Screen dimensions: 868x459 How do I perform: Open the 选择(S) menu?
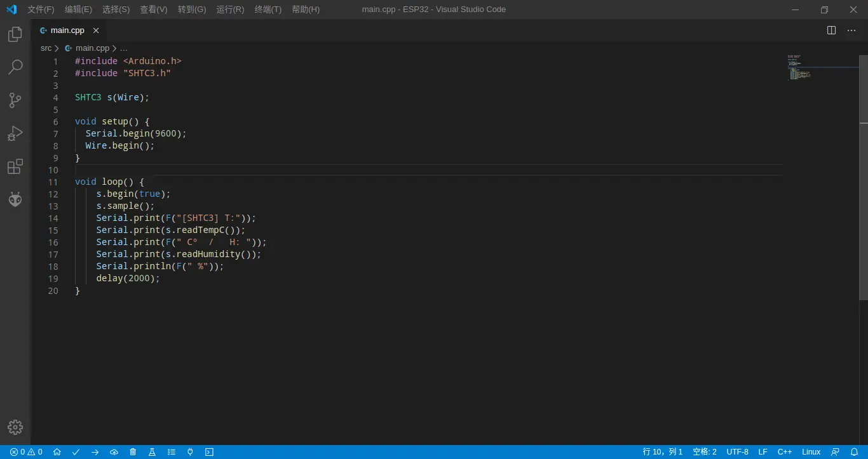pos(116,10)
